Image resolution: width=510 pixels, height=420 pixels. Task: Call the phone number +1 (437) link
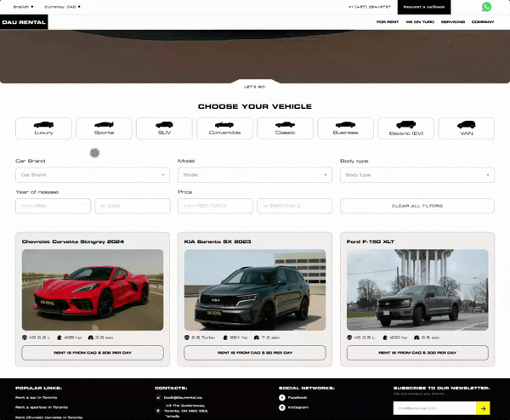(370, 7)
